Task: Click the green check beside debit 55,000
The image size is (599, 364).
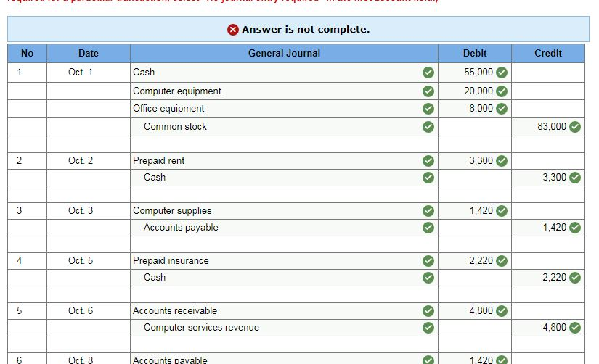Action: [502, 72]
